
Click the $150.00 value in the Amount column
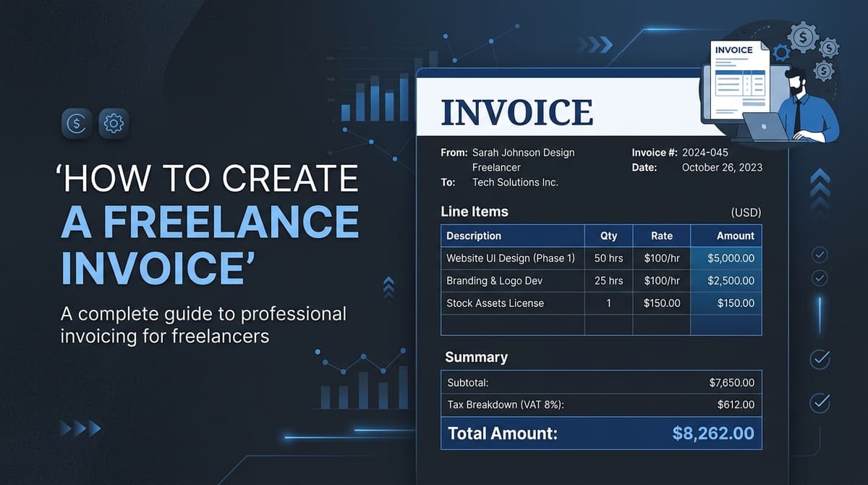coord(736,303)
